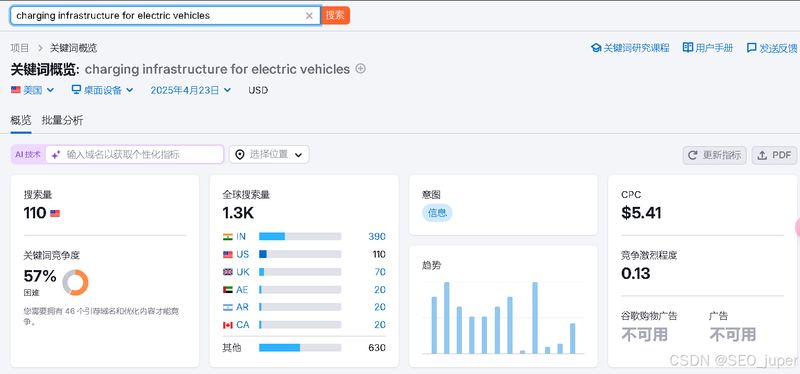This screenshot has height=374, width=800.
Task: Click the sparkle icon in domain field
Action: 56,154
